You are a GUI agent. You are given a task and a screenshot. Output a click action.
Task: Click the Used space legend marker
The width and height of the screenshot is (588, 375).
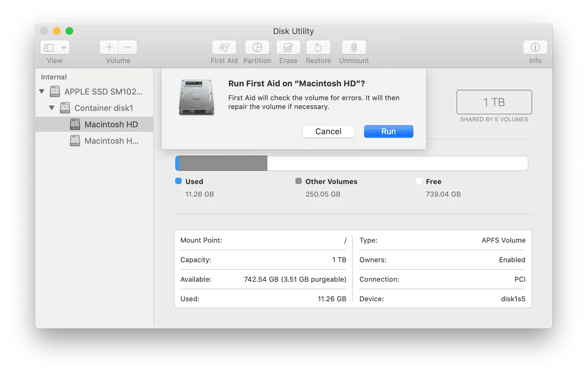pyautogui.click(x=178, y=181)
